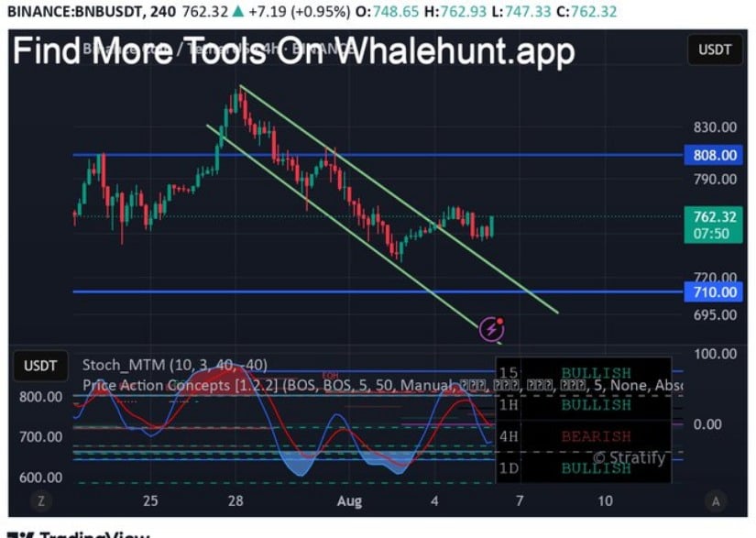Click the BINANCE:BNBUSDT, 240 symbol header
Screen dimensions: 756x538
click(92, 11)
